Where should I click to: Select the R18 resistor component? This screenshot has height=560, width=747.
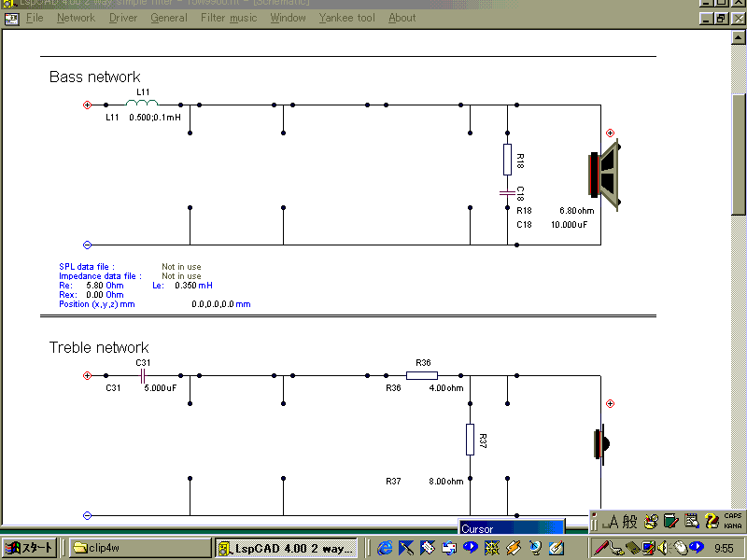507,159
